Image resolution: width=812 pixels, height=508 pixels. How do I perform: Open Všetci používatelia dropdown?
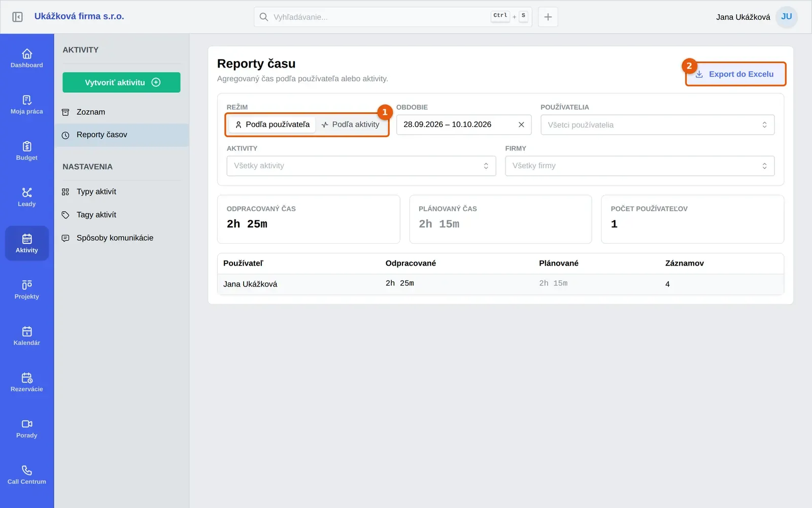click(x=658, y=125)
